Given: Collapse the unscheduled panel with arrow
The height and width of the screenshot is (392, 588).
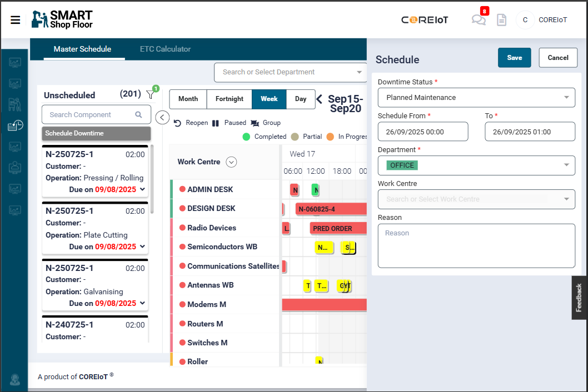Looking at the screenshot, I should (162, 117).
